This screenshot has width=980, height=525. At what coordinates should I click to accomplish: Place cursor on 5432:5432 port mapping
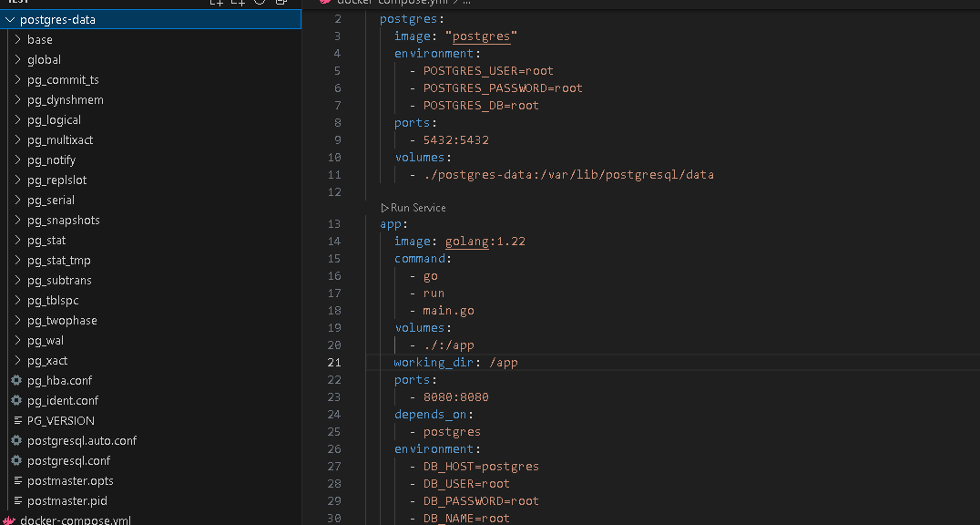click(455, 140)
